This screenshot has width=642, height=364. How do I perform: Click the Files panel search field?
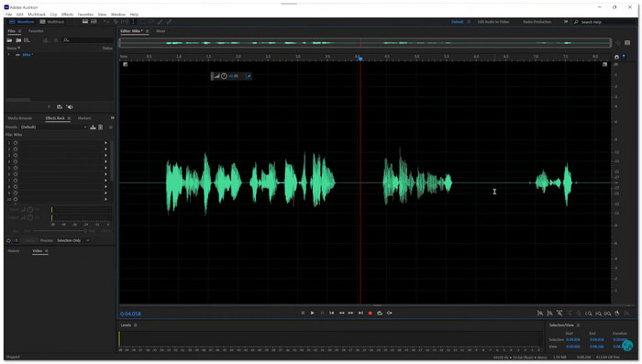pos(87,40)
